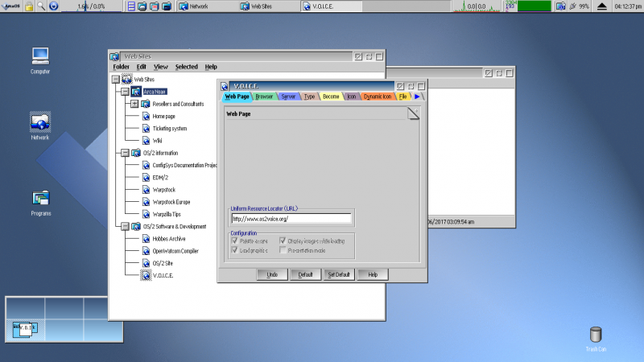Click the Help button in notebook
Image resolution: width=644 pixels, height=362 pixels.
click(x=373, y=274)
